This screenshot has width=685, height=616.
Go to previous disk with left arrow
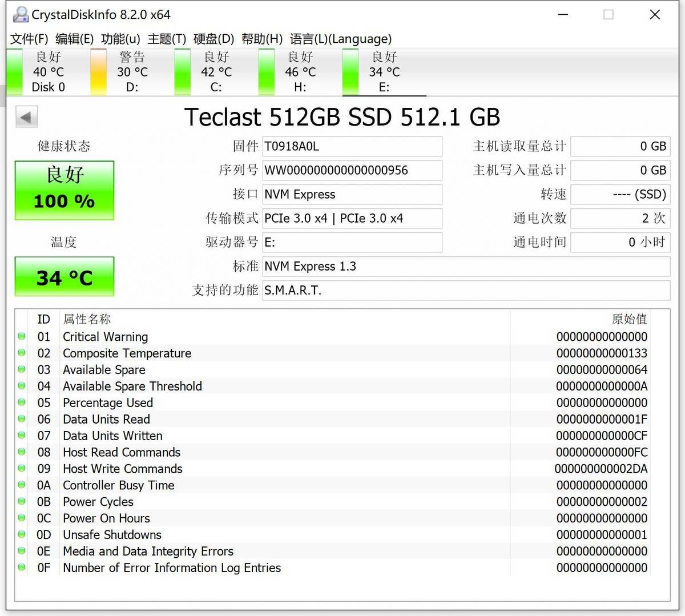tap(26, 118)
